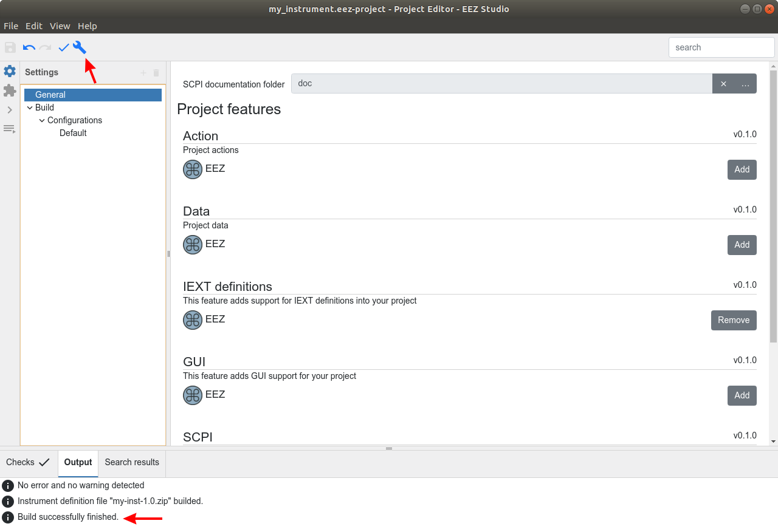Undo the last change

pyautogui.click(x=28, y=47)
